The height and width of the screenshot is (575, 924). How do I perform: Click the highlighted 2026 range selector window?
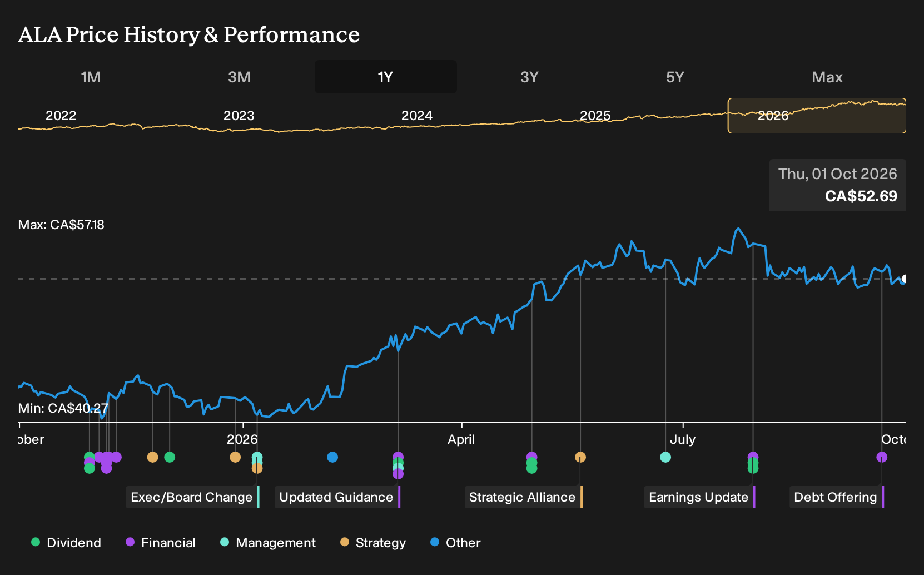(817, 116)
